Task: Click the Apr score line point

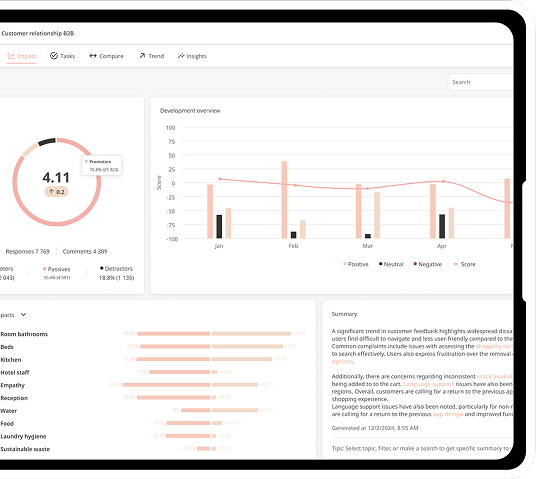Action: click(x=443, y=181)
